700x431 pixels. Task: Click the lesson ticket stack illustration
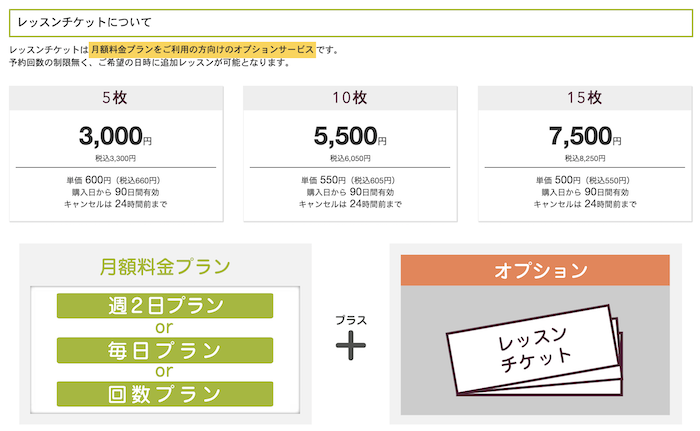pos(534,350)
